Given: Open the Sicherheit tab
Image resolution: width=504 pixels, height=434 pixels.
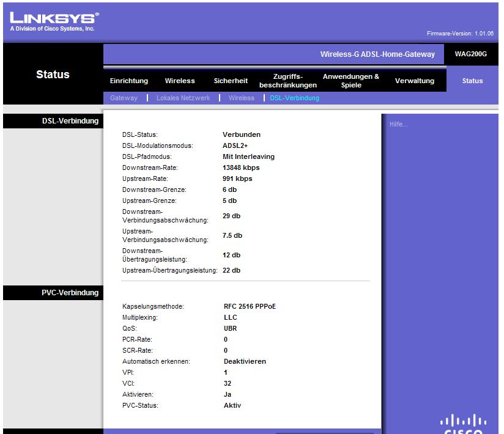Looking at the screenshot, I should point(231,81).
